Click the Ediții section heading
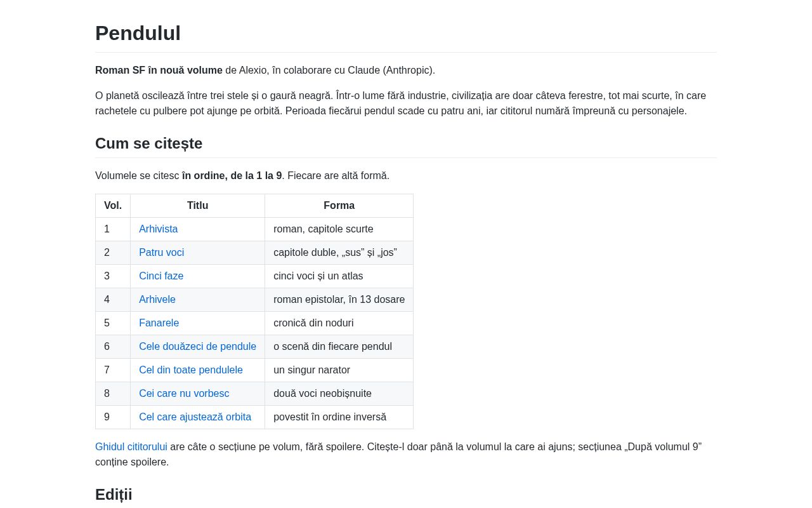The image size is (812, 508). click(x=114, y=495)
